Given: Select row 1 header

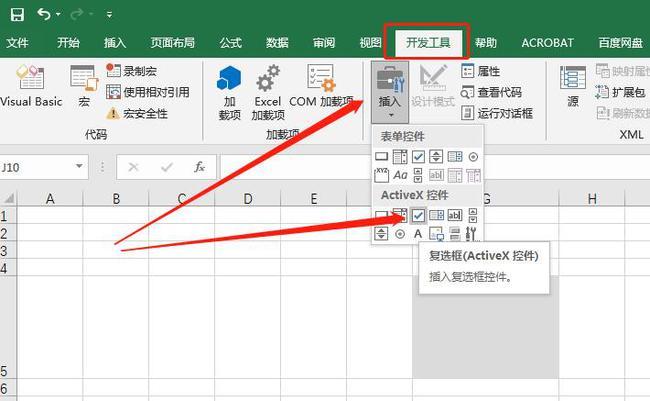Looking at the screenshot, I should [8, 216].
